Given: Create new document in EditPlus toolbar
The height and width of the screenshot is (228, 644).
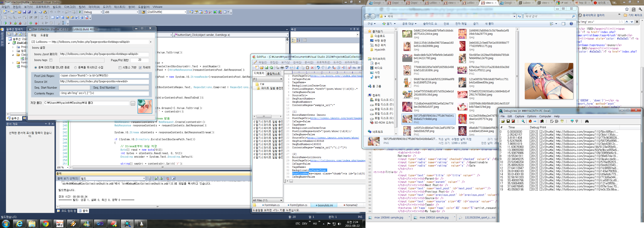Looking at the screenshot, I should pyautogui.click(x=257, y=68).
